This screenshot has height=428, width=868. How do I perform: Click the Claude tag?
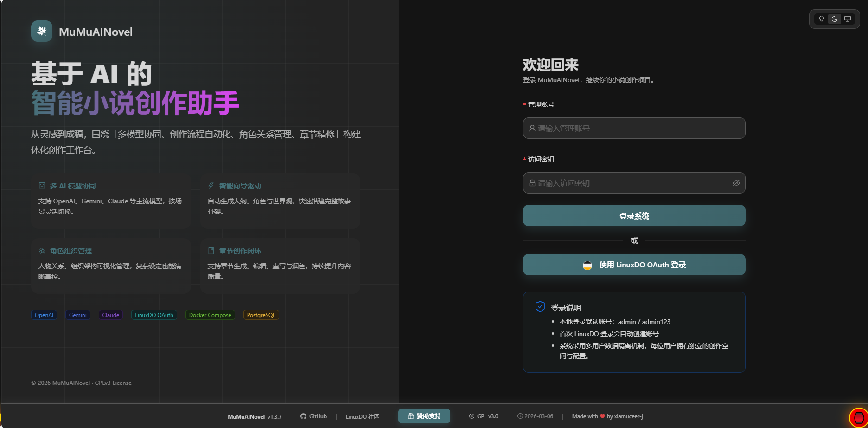(111, 315)
